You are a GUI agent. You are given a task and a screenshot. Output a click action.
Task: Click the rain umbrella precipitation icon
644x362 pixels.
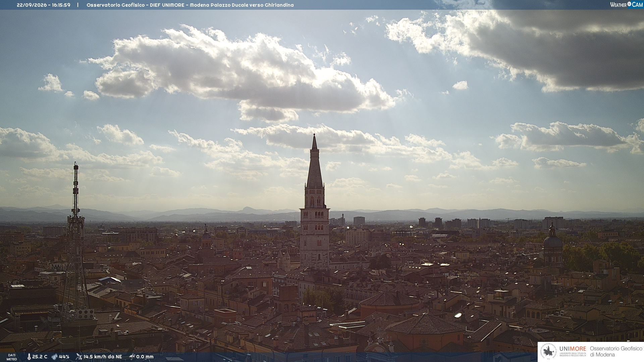pyautogui.click(x=132, y=357)
